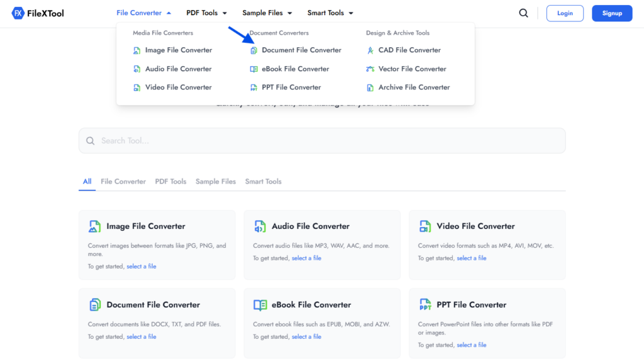
Task: Select the Audio File Converter icon
Action: [x=136, y=69]
